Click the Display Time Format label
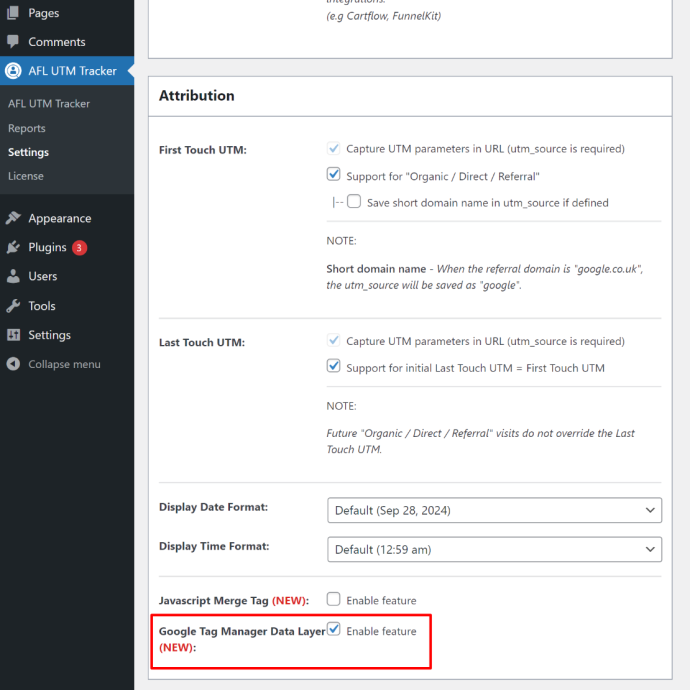Image resolution: width=690 pixels, height=690 pixels. click(x=214, y=546)
